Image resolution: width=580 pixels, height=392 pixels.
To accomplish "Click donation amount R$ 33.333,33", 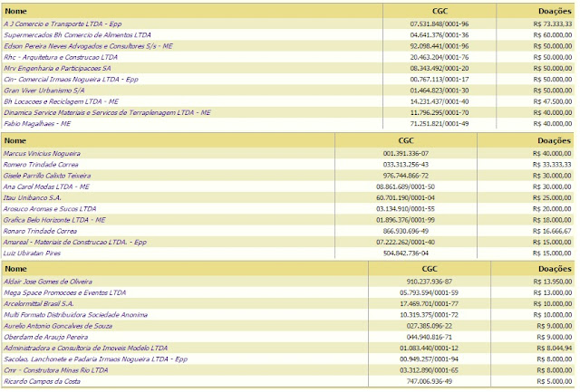I will (x=552, y=165).
